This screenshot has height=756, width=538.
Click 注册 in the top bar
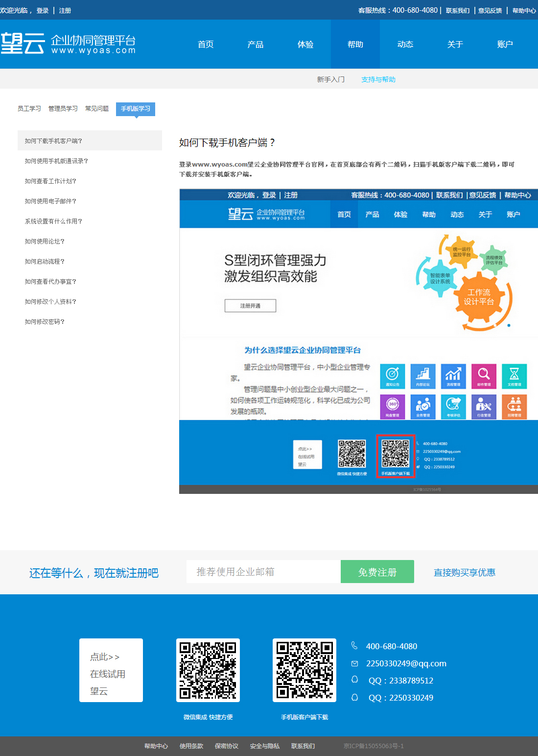click(x=65, y=10)
